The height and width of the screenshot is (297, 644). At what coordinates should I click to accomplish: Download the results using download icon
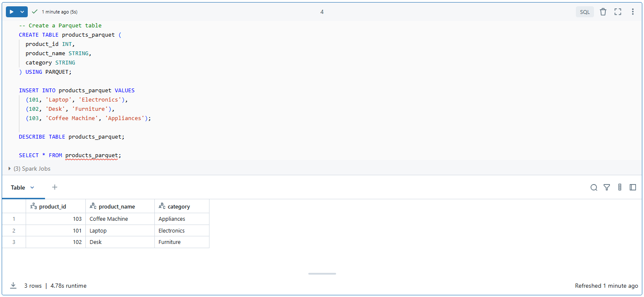point(13,286)
